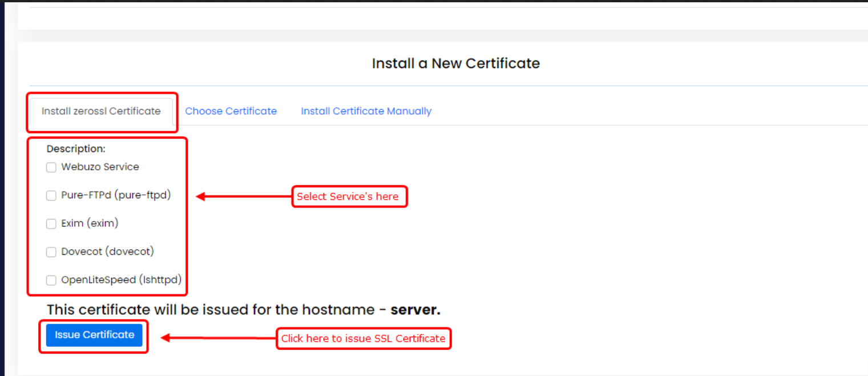Click the Exim (exim) label text
868x376 pixels.
point(90,223)
